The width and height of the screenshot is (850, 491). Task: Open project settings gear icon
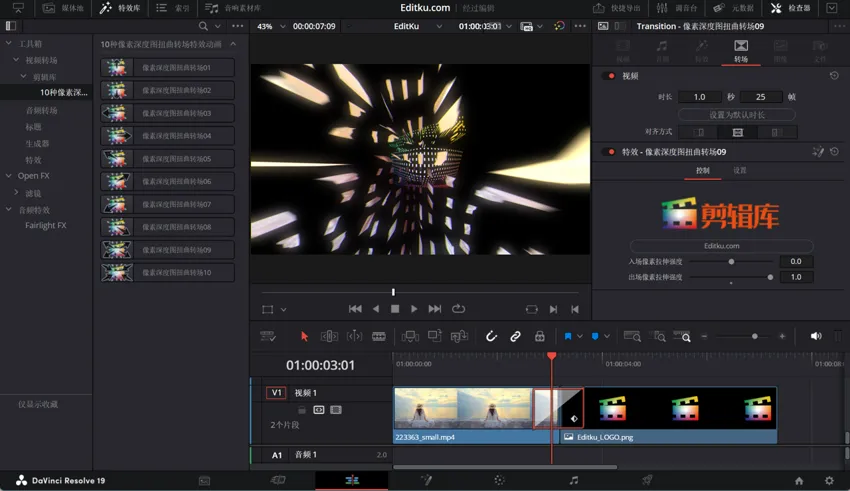coord(829,481)
